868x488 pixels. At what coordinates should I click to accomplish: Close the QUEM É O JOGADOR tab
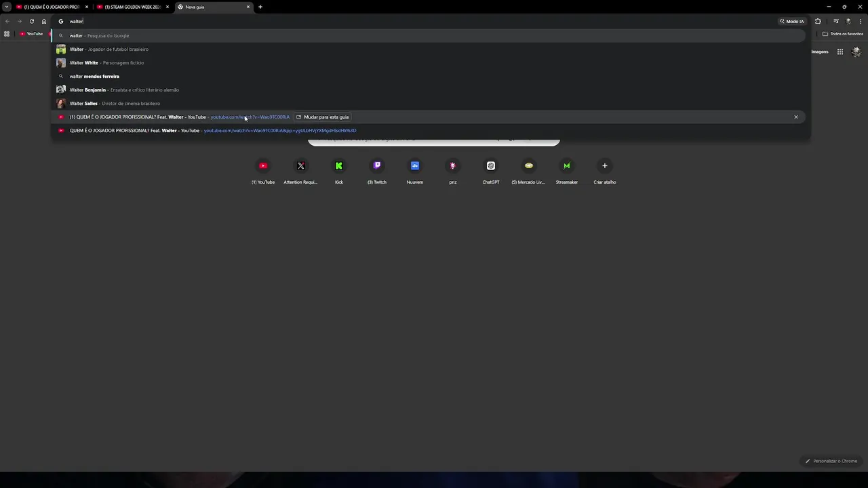click(x=87, y=7)
